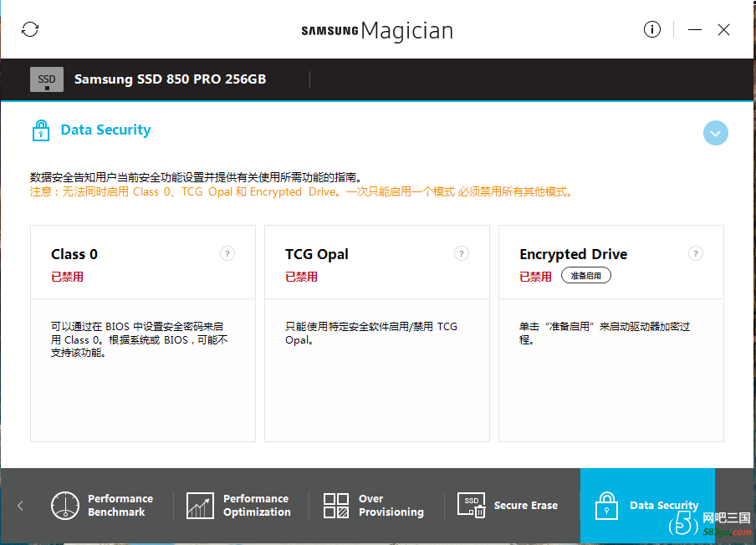
Task: Select Samsung SSD 850 PRO 256GB drive
Action: click(x=171, y=79)
